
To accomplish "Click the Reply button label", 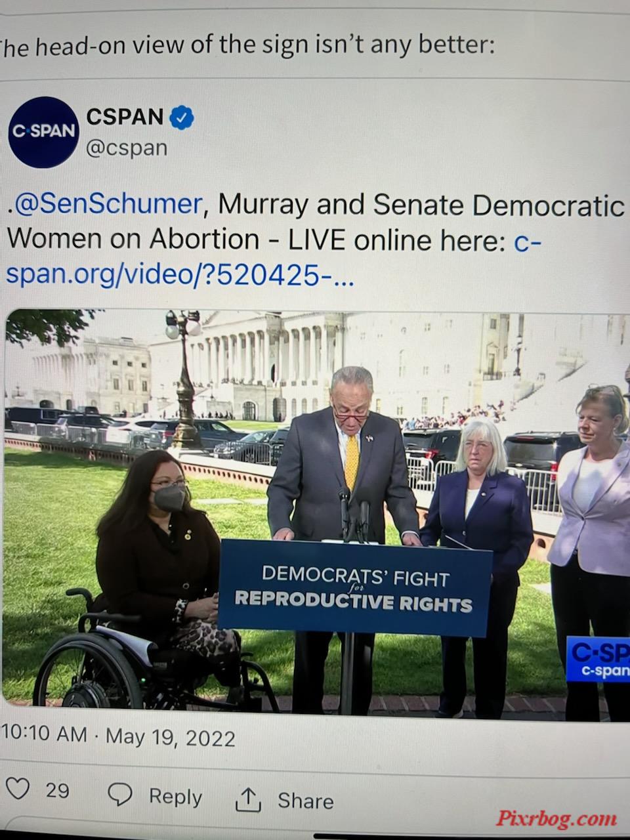I will tap(175, 796).
